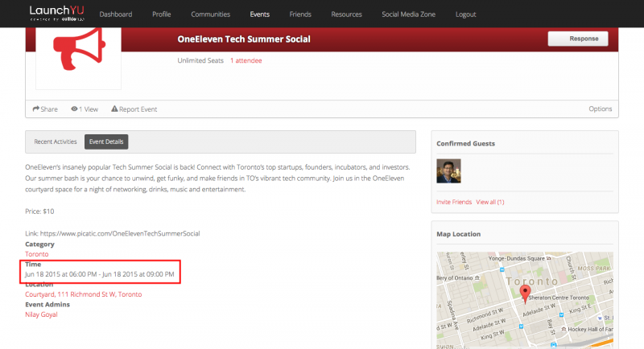Viewport: 644px width, 349px height.
Task: Click the Report Event warning icon
Action: point(114,109)
